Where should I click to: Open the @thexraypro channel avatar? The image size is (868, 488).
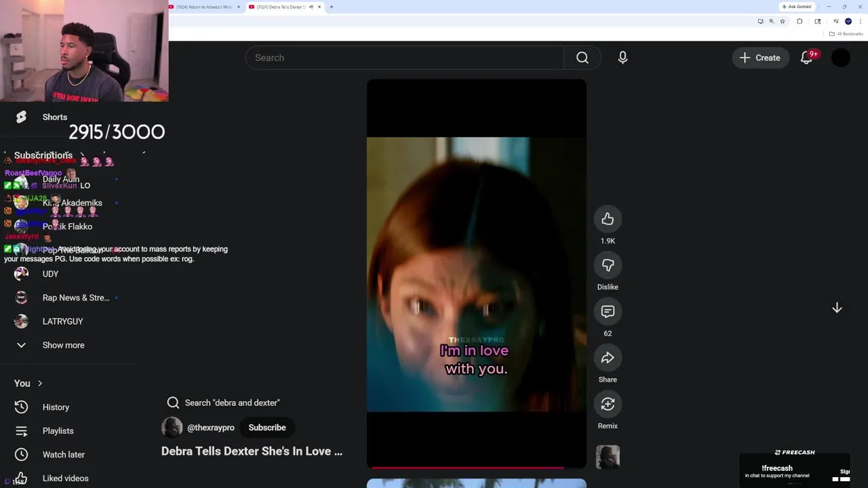click(172, 428)
